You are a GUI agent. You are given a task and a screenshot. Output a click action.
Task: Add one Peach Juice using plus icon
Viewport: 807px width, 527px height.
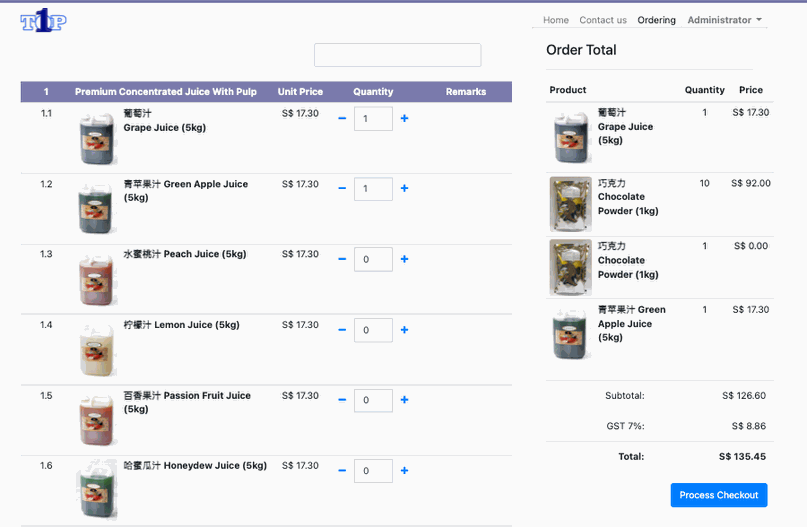(404, 259)
